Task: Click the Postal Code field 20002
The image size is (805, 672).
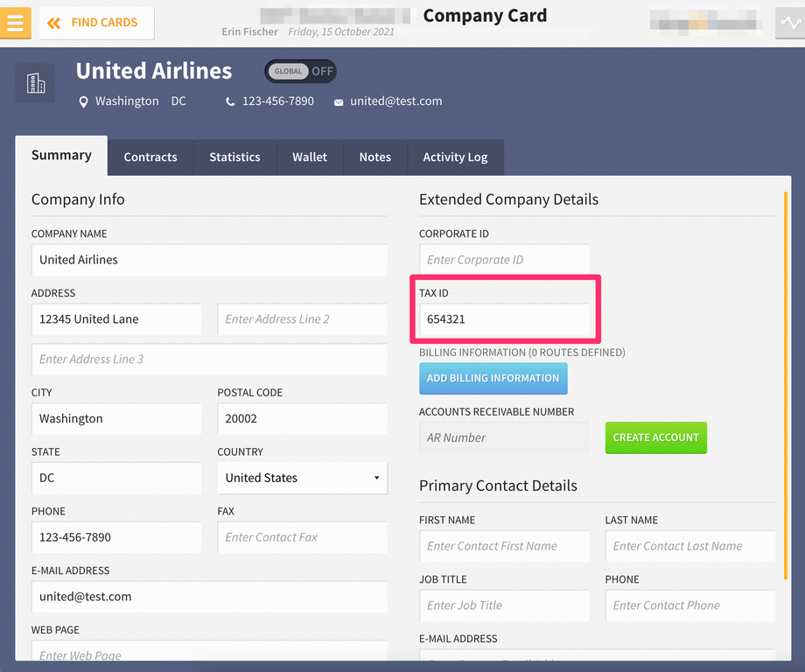Action: pos(303,419)
